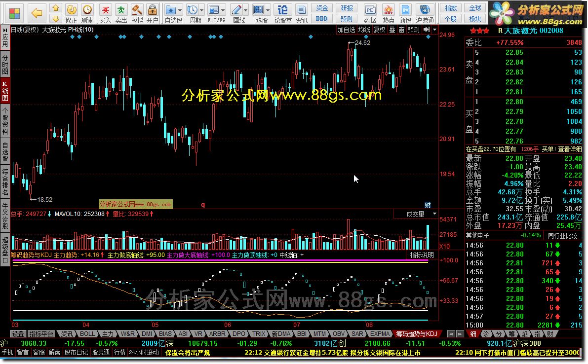This screenshot has height=364, width=588.
Task: Switch to the BOLL indicator tab
Action: tap(87, 333)
